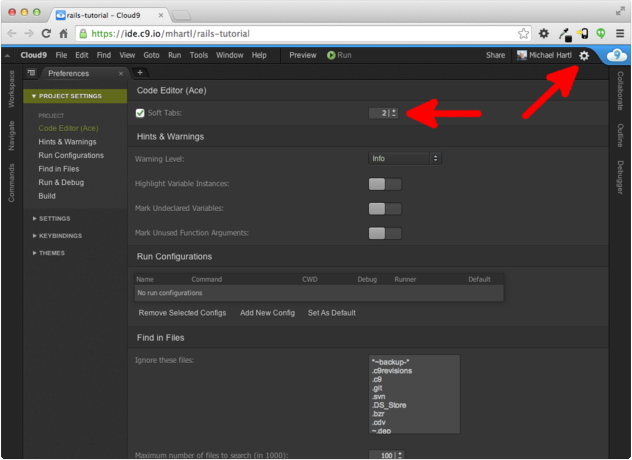The width and height of the screenshot is (632, 460).
Task: Reload the page in browser
Action: [46, 33]
